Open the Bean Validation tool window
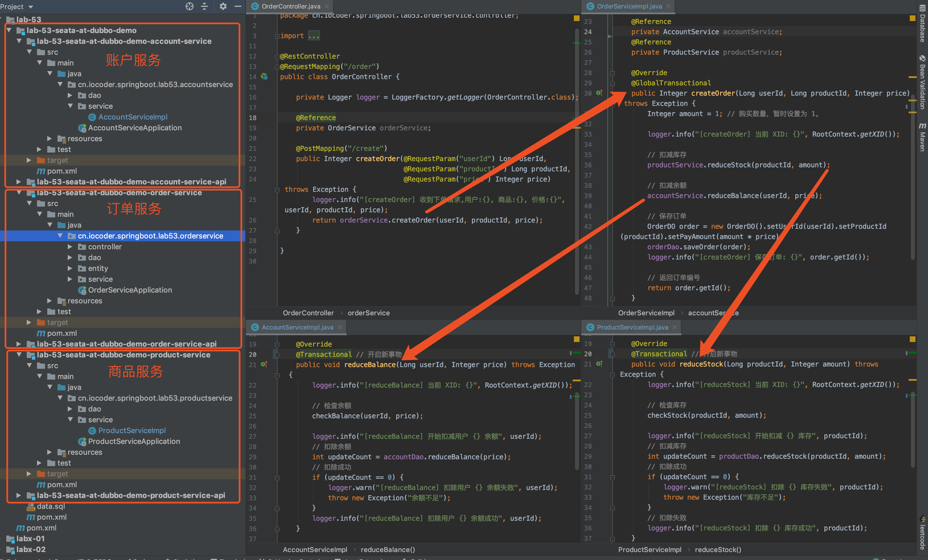 (922, 83)
